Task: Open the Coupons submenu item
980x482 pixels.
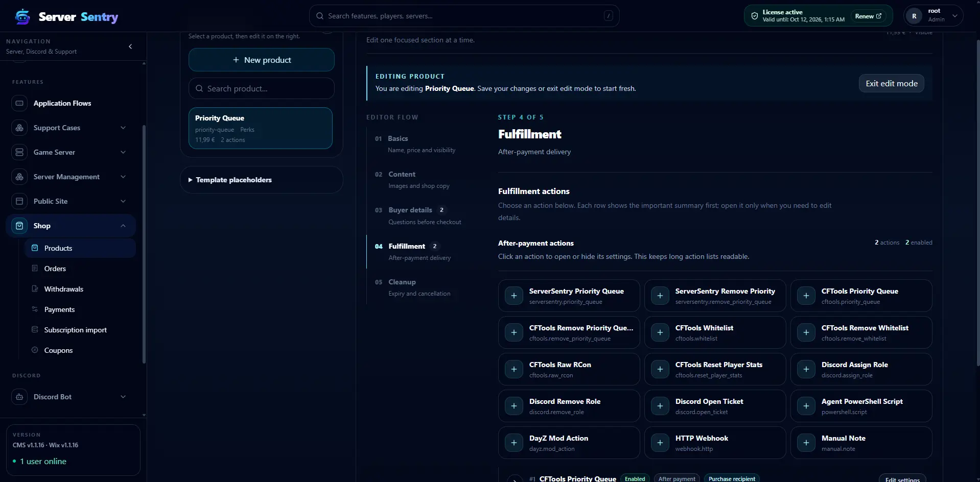Action: coord(80,350)
